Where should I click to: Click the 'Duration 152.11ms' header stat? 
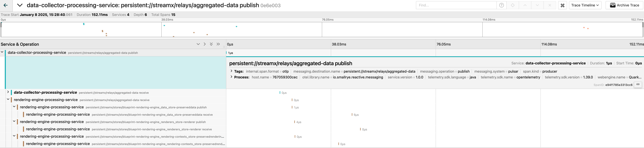92,15
